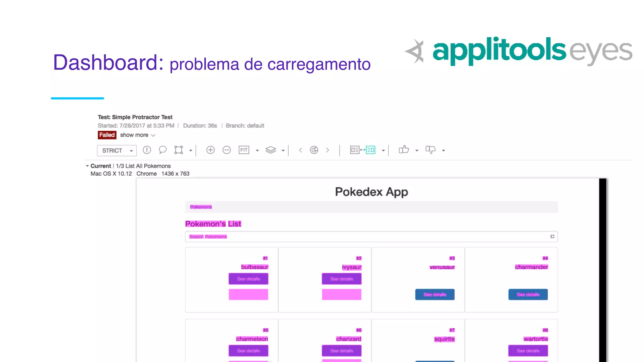
Task: Click See details under charmeleon
Action: pos(248,351)
